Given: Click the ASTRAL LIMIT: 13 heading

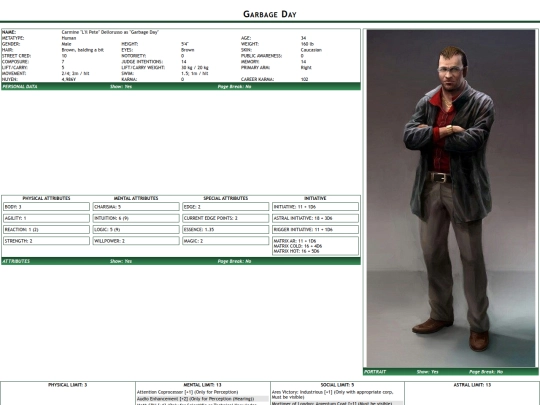Looking at the screenshot, I should [472, 385].
